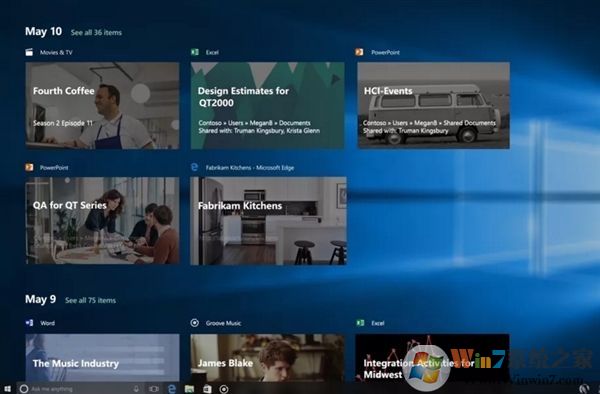Image resolution: width=600 pixels, height=394 pixels.
Task: Open the Fabrikam Kitchens web page card
Action: [268, 221]
